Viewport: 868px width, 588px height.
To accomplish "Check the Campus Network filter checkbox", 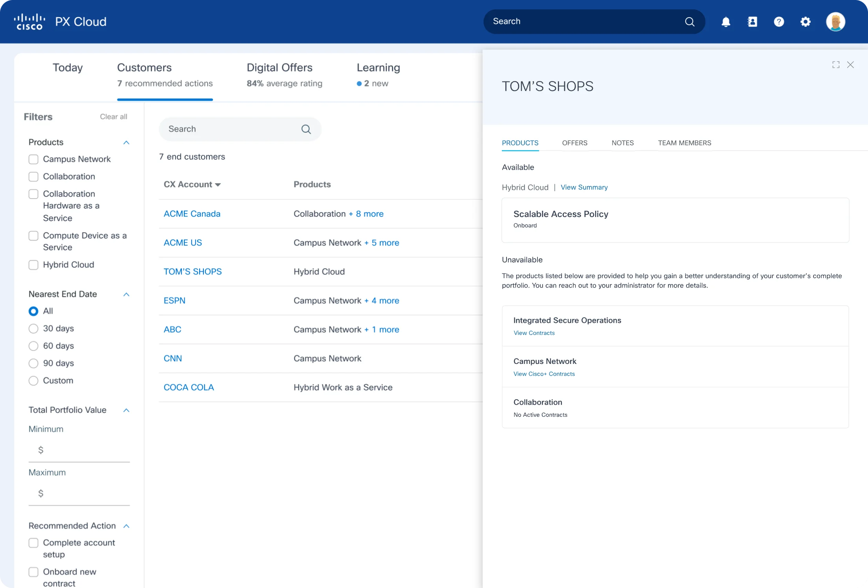I will [x=33, y=159].
